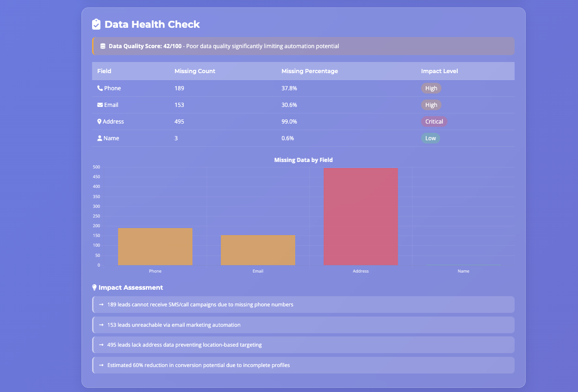Click the envelope icon next to Email
Viewport: 578px width, 392px height.
(x=99, y=105)
